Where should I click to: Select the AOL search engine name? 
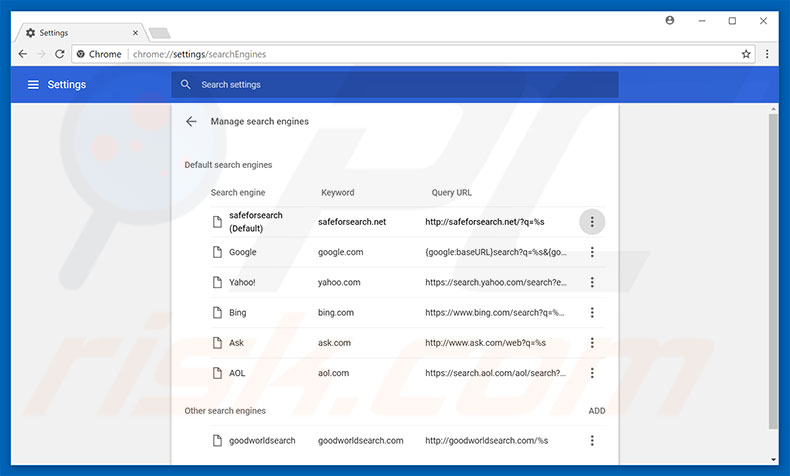237,373
